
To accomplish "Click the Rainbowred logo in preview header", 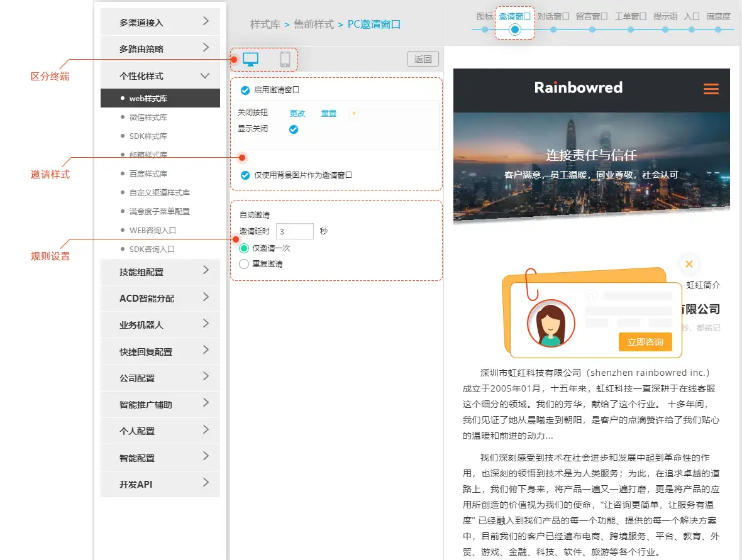I will pos(579,87).
